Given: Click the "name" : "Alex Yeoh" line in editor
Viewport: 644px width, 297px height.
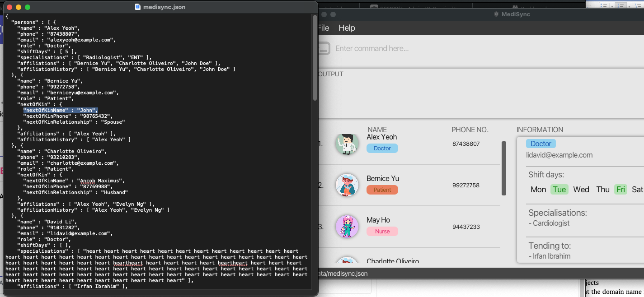Looking at the screenshot, I should pyautogui.click(x=49, y=28).
